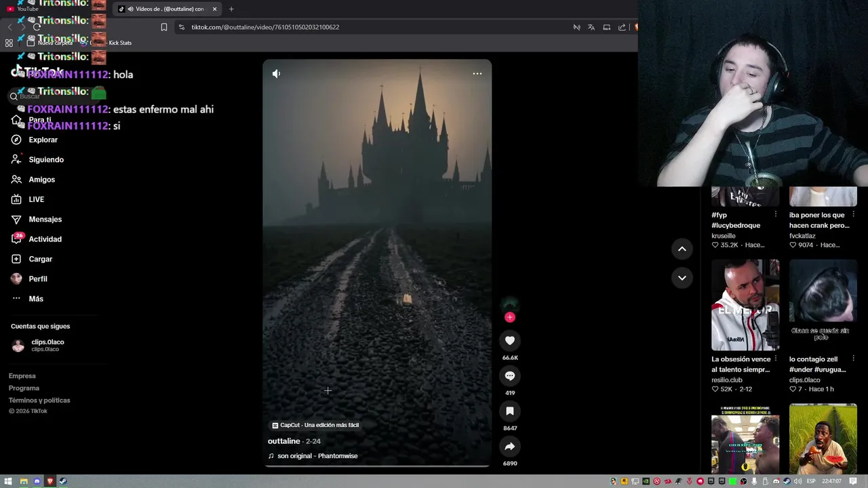The width and height of the screenshot is (868, 488).
Task: Click the picture-in-picture toolbar icon
Action: tap(607, 27)
